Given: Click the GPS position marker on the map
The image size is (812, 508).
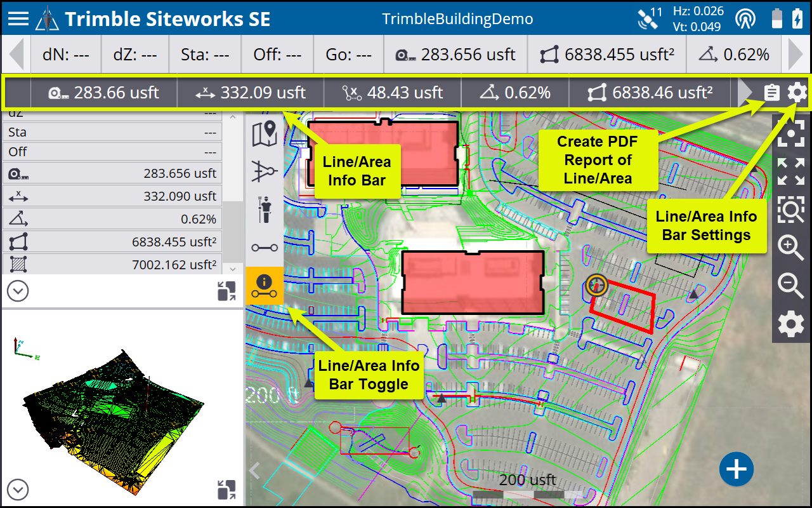Looking at the screenshot, I should pos(596,286).
